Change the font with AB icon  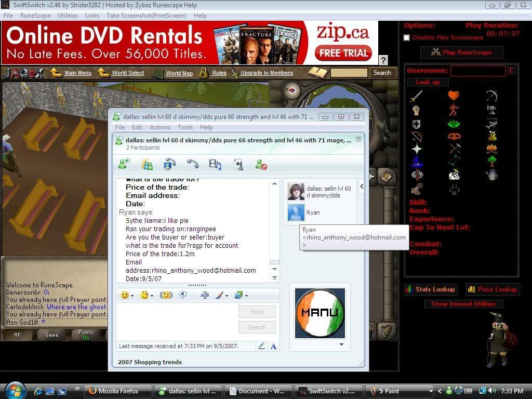tap(205, 295)
